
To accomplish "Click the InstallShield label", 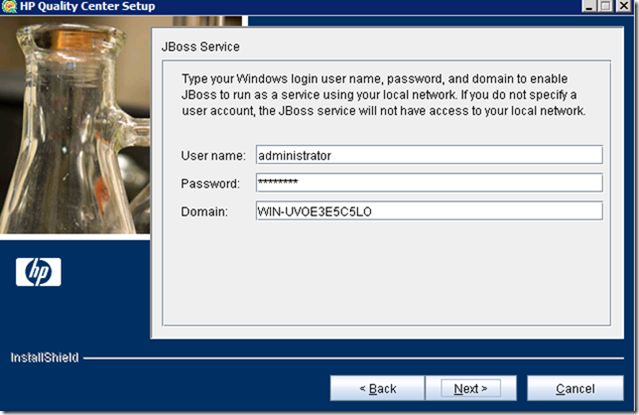I will click(44, 358).
